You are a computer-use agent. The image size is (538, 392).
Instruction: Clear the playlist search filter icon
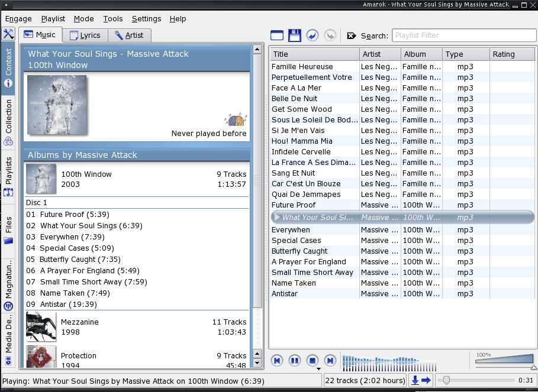[352, 35]
